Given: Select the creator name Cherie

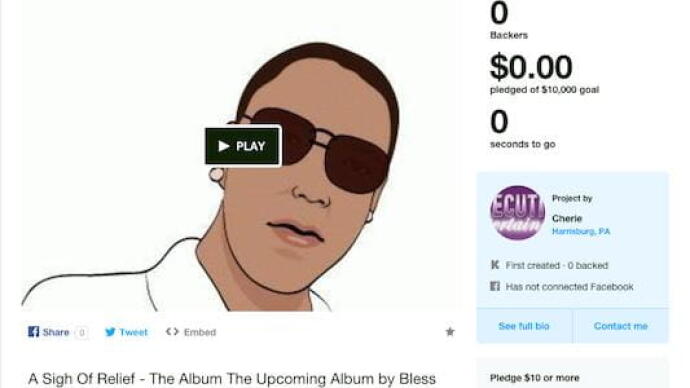Looking at the screenshot, I should point(567,218).
